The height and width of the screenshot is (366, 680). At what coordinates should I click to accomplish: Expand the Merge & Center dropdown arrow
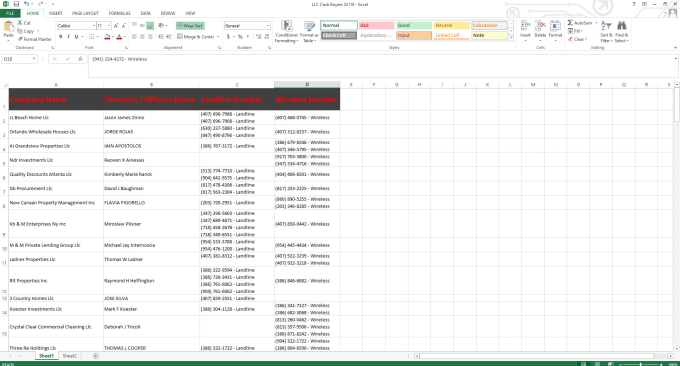coord(218,37)
